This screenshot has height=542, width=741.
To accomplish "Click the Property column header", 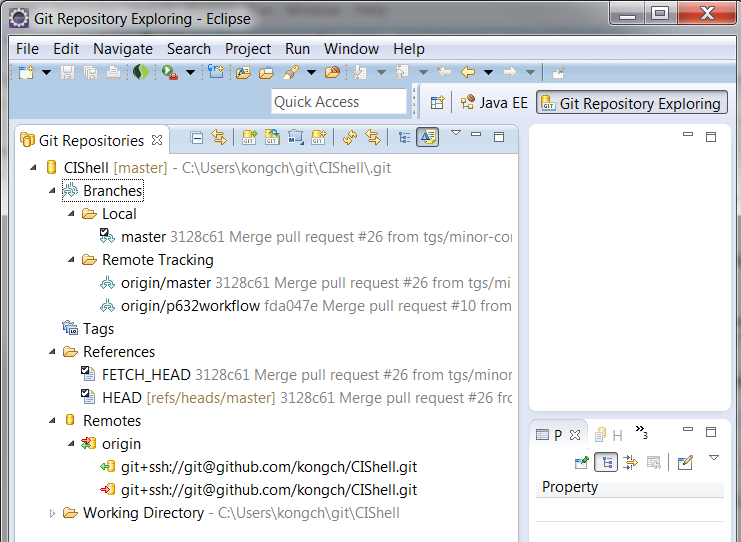I will click(629, 487).
